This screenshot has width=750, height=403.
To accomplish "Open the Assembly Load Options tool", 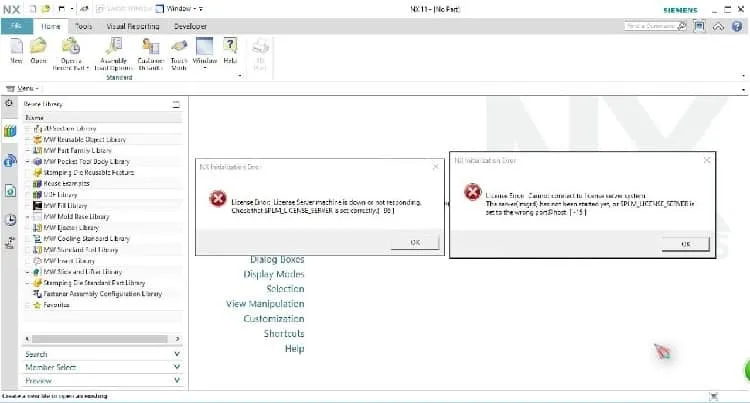I will pos(113,54).
